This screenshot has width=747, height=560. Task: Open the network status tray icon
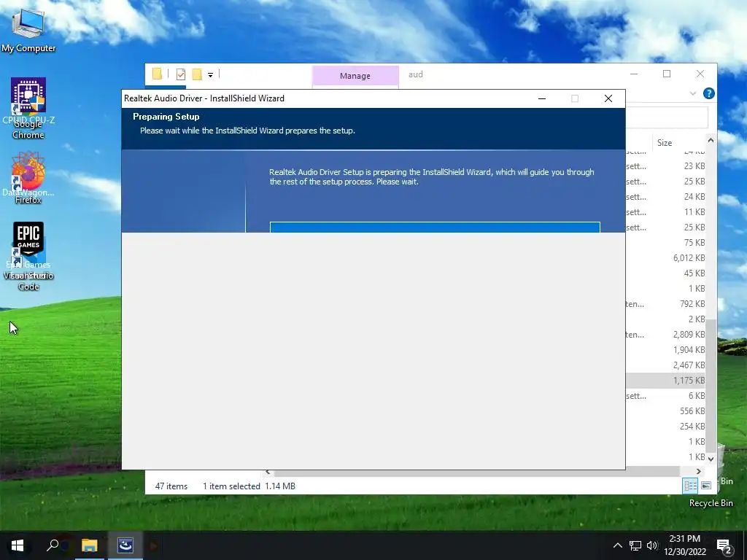(x=635, y=545)
